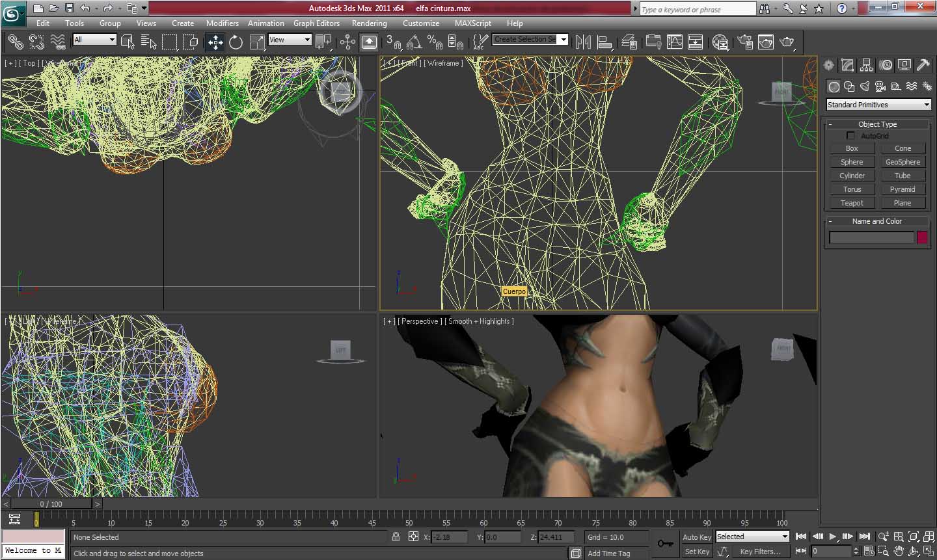Open the Create Selection Set dropdown

click(x=530, y=40)
